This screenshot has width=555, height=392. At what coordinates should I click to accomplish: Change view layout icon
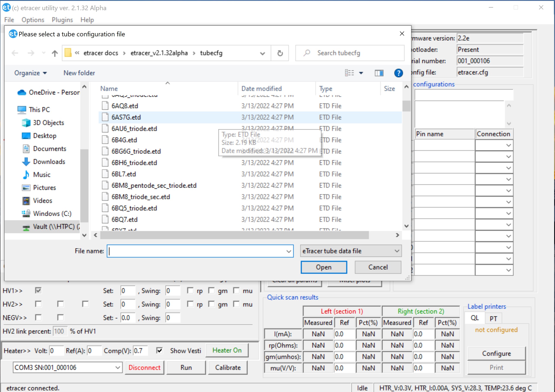pos(349,73)
